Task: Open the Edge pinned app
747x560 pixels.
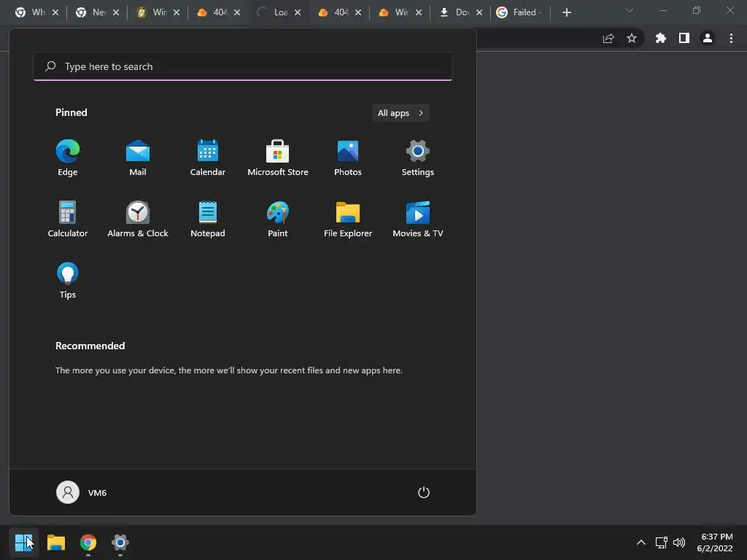Action: [68, 157]
